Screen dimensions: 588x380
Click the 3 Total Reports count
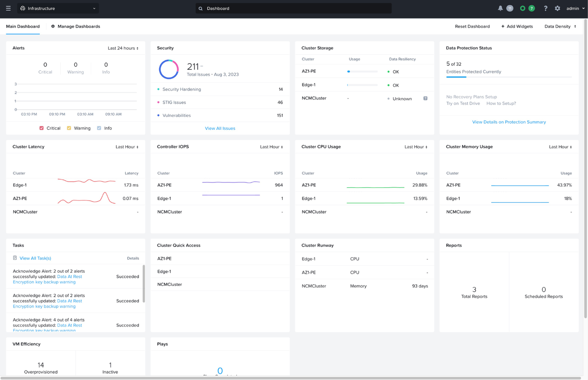474,289
